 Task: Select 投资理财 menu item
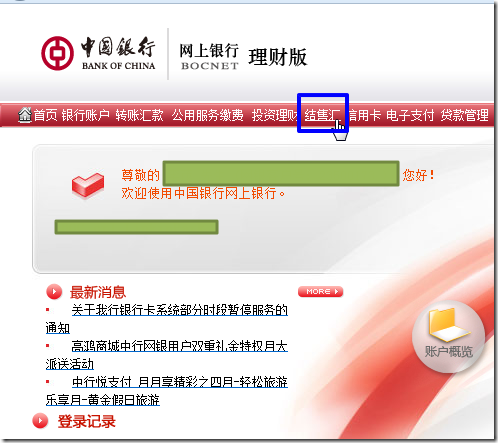click(275, 115)
